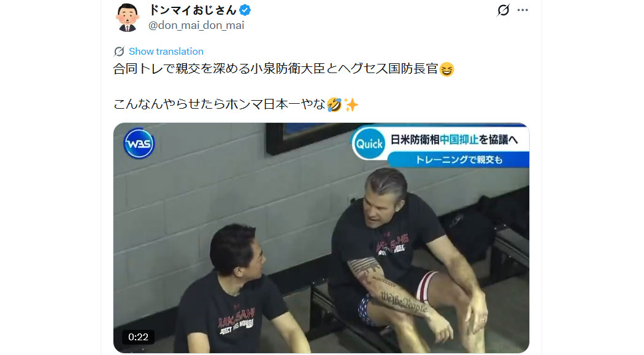Click the Quick badge in video overlay
The image size is (644, 355).
[369, 144]
